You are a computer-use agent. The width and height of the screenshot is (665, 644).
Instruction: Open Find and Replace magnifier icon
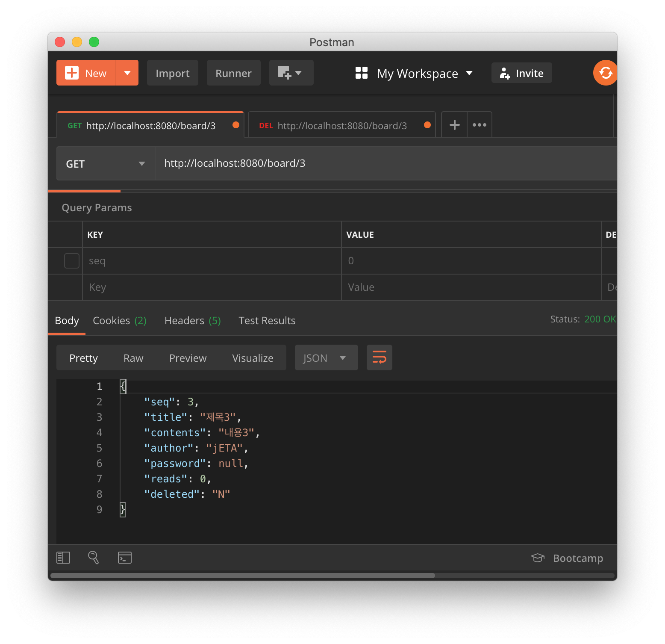coord(94,558)
